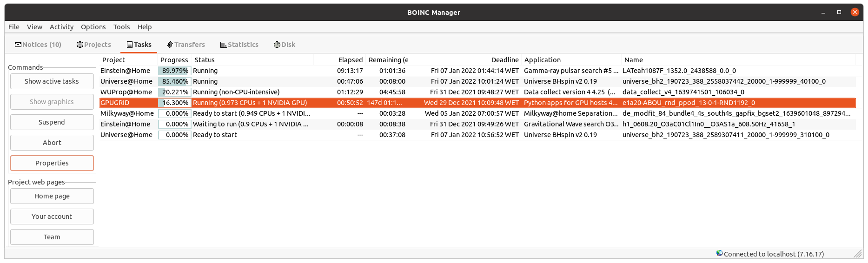Minimize the BOINC Manager window
Screen dimensions: 868x263
[x=823, y=13]
